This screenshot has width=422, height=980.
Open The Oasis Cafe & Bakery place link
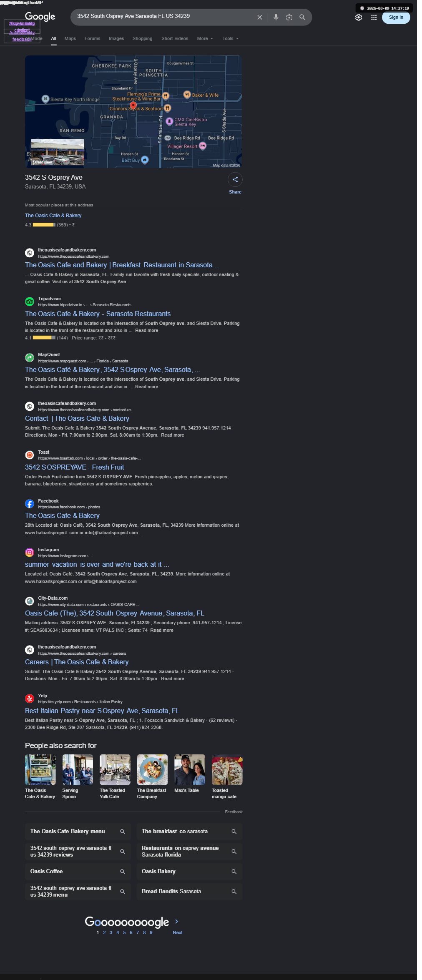pos(53,216)
